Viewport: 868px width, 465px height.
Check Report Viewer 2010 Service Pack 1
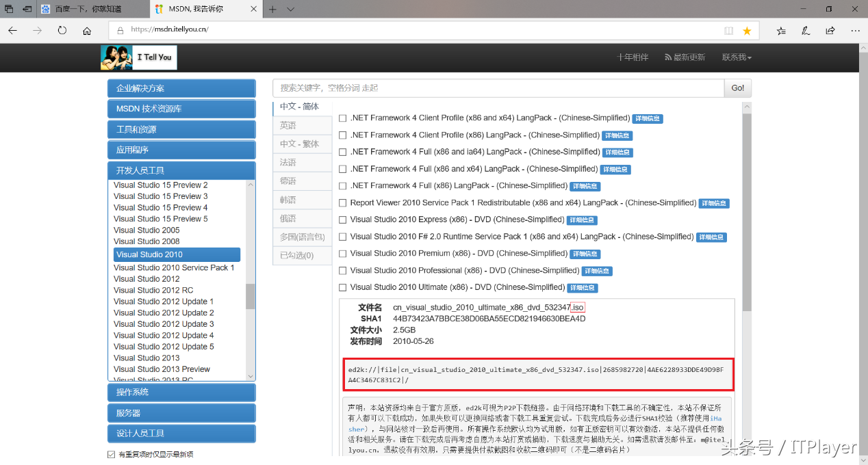click(x=343, y=203)
